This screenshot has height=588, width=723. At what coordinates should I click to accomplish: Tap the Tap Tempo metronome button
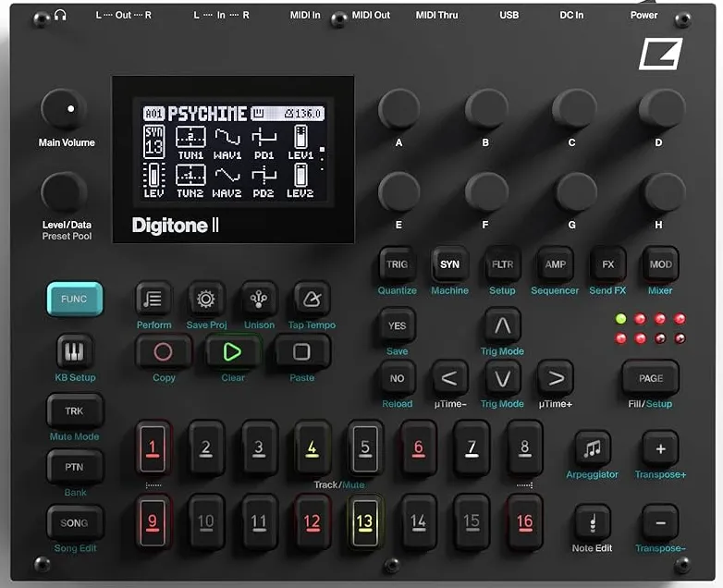pos(312,299)
